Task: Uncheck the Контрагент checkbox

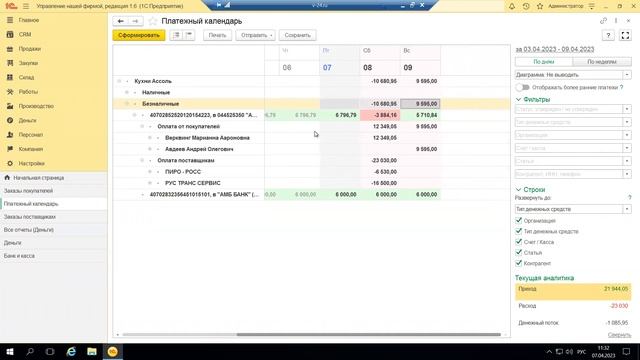Action: point(519,263)
